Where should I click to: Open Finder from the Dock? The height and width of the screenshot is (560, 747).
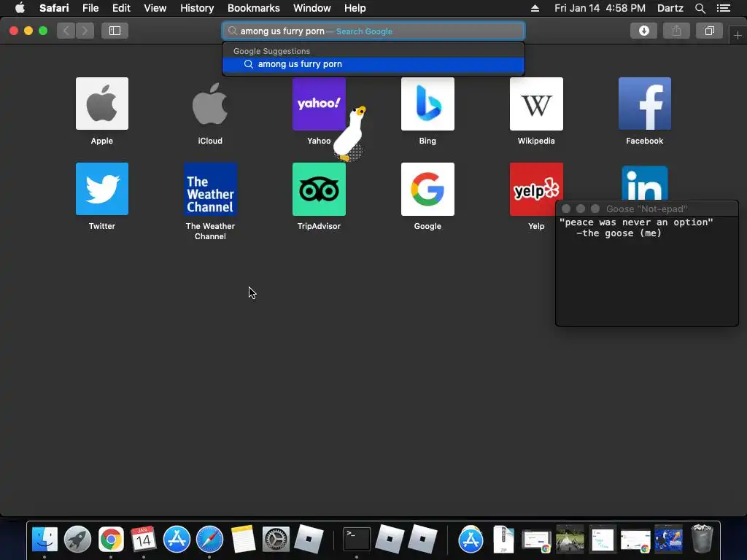44,539
